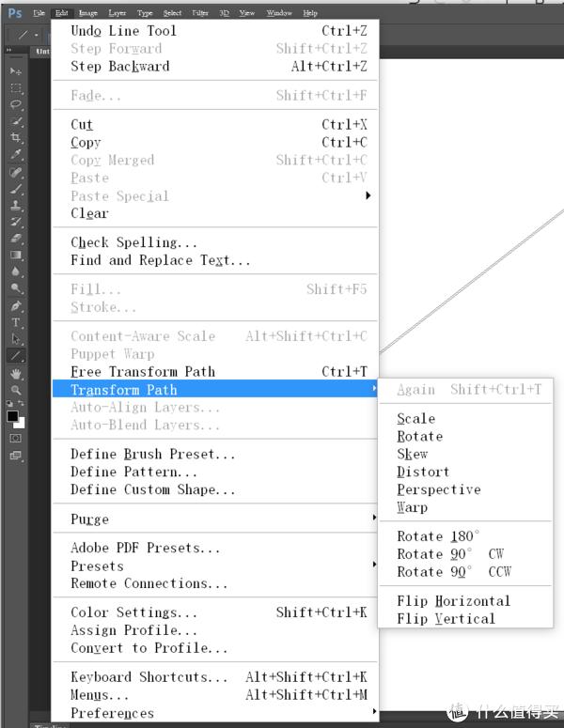Choose Clear from Edit menu

(215, 213)
